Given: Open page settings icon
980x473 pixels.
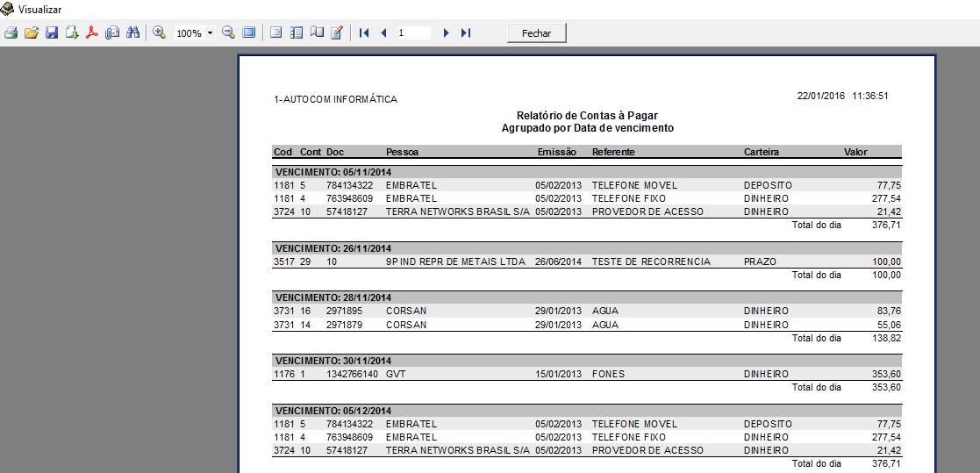Looking at the screenshot, I should point(317,32).
